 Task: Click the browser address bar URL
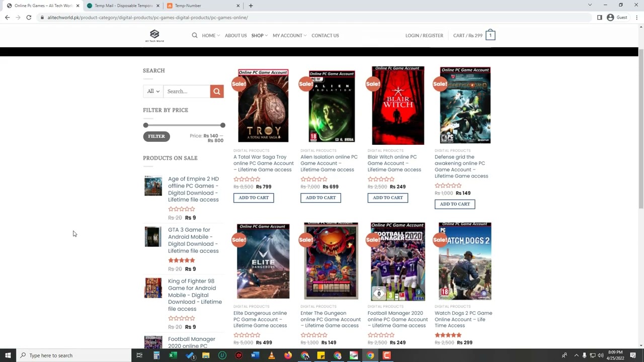tap(148, 18)
